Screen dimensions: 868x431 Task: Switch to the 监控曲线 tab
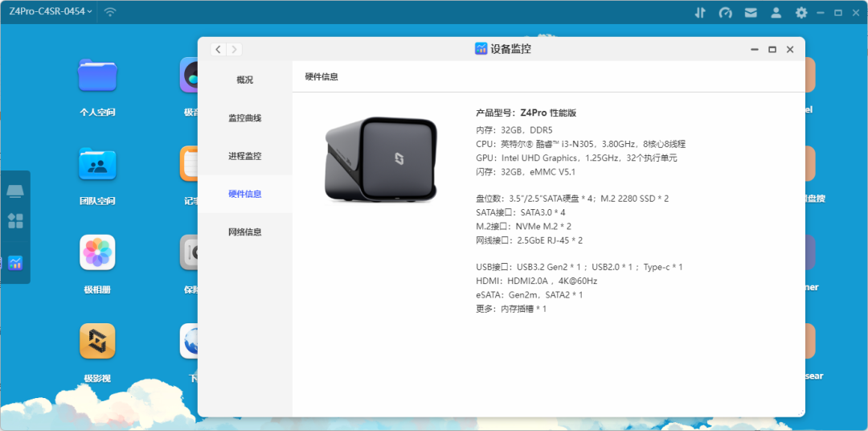pyautogui.click(x=244, y=118)
